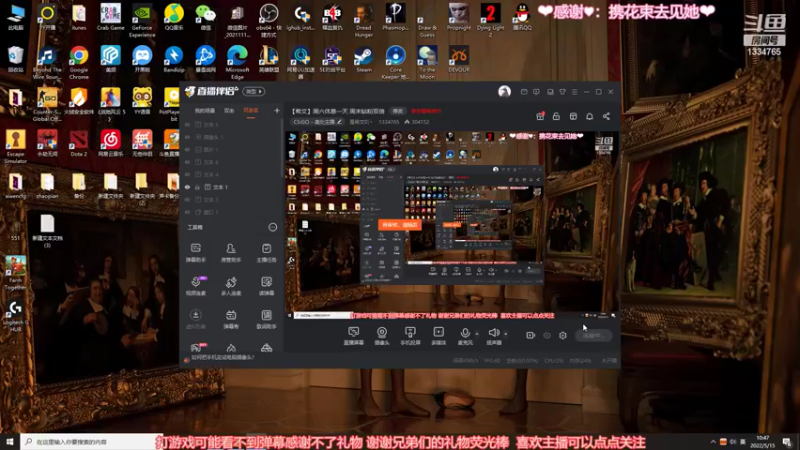The height and width of the screenshot is (450, 800).
Task: Toggle visibility eye of layer 文本 5
Action: pos(187,124)
